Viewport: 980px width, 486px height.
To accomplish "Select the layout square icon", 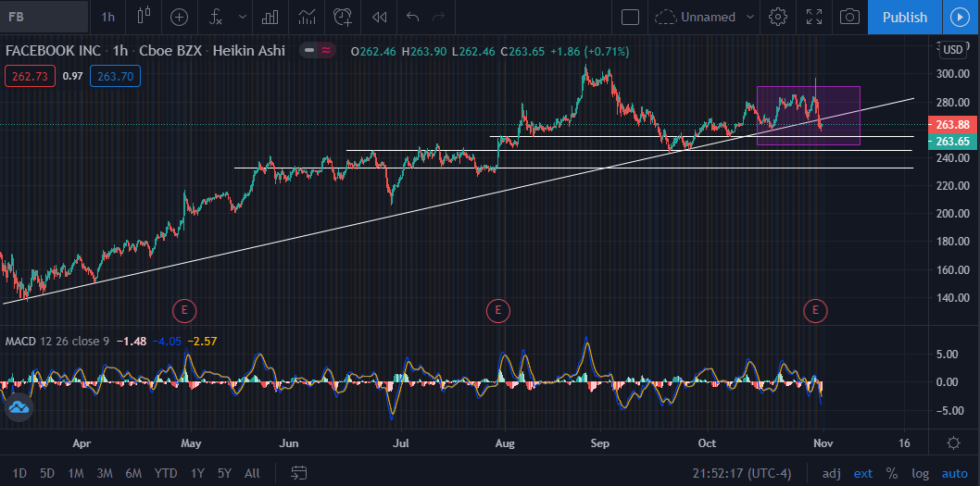I will coord(630,17).
